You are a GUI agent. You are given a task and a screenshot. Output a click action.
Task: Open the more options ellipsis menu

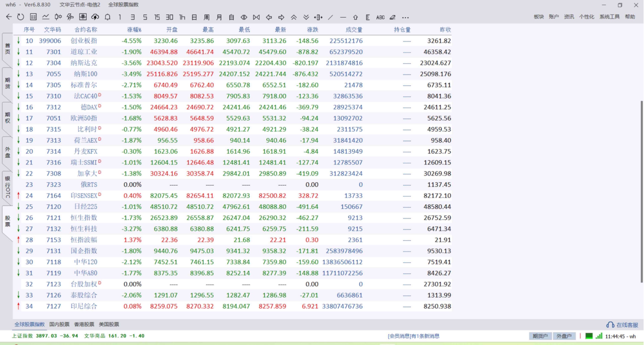405,18
